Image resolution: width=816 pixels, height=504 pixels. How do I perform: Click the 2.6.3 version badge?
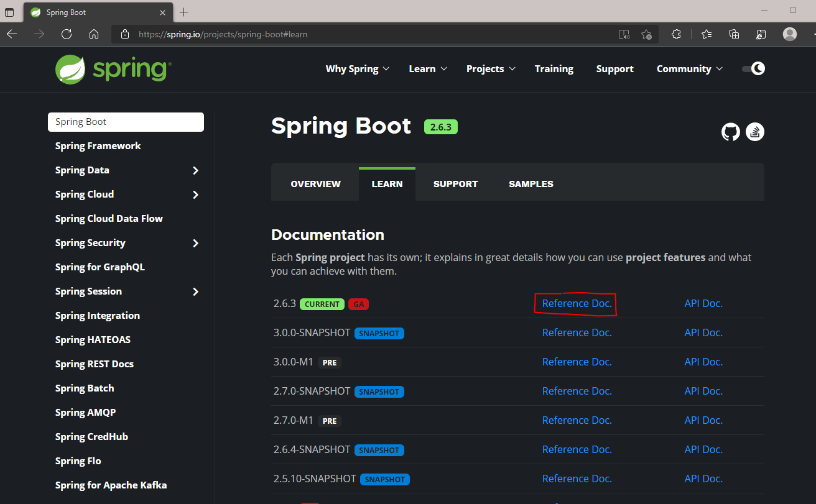[x=441, y=127]
